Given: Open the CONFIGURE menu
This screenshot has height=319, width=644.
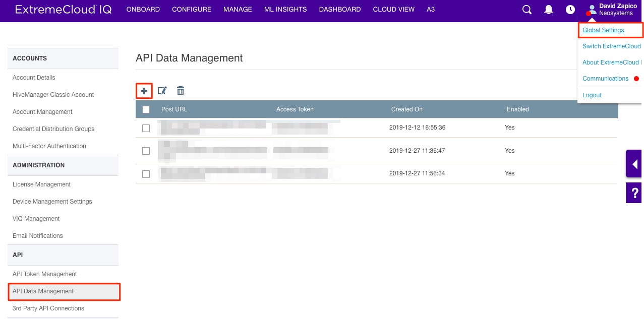Looking at the screenshot, I should pyautogui.click(x=192, y=9).
